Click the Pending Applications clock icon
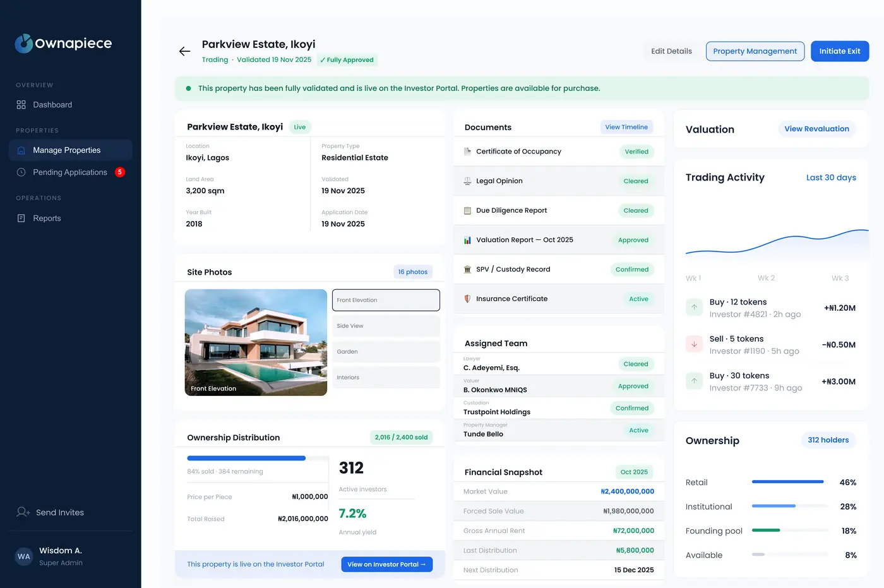Screen dimensions: 884x588 (21, 172)
